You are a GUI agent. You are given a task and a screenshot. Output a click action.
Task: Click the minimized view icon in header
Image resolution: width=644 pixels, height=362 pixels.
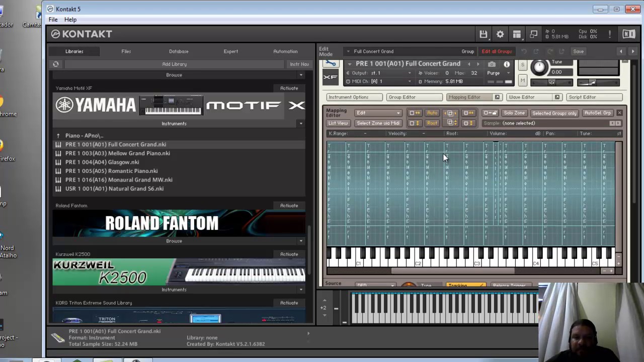point(533,34)
